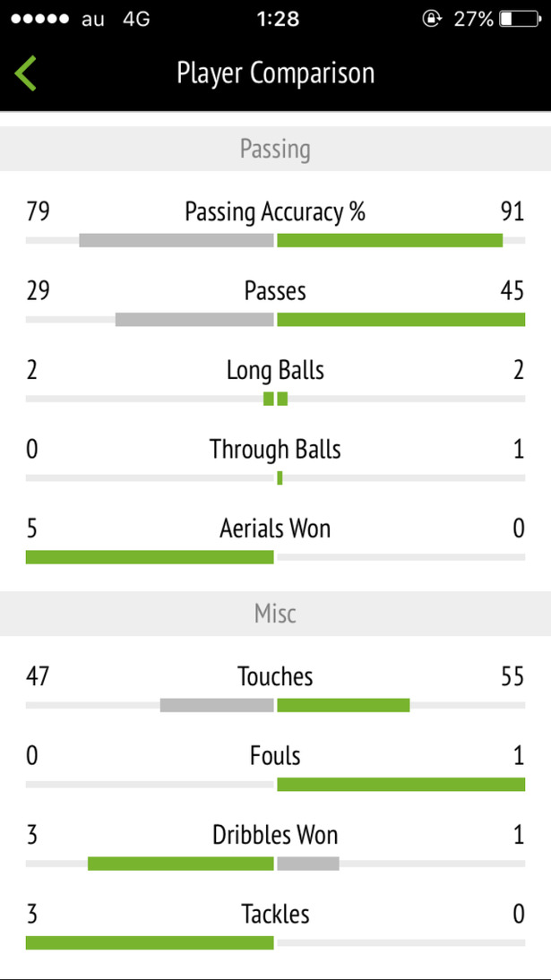Tap the green back arrow icon
Image resolution: width=551 pixels, height=980 pixels.
tap(26, 73)
